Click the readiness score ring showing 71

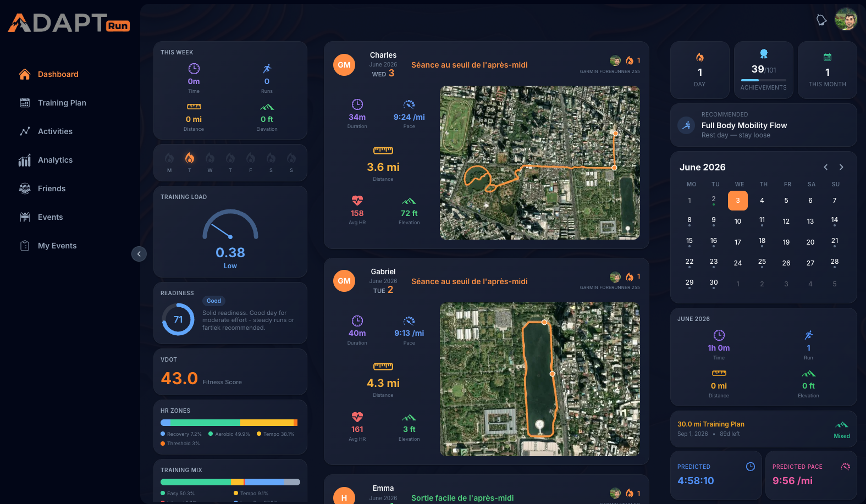coord(178,319)
